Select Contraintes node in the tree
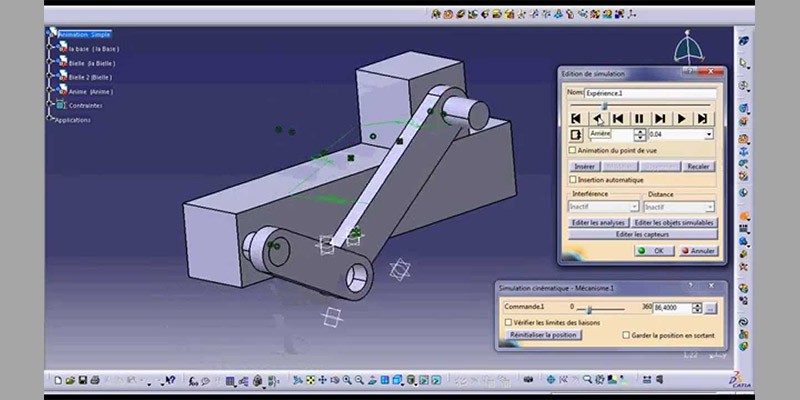800x400 pixels. [x=85, y=105]
